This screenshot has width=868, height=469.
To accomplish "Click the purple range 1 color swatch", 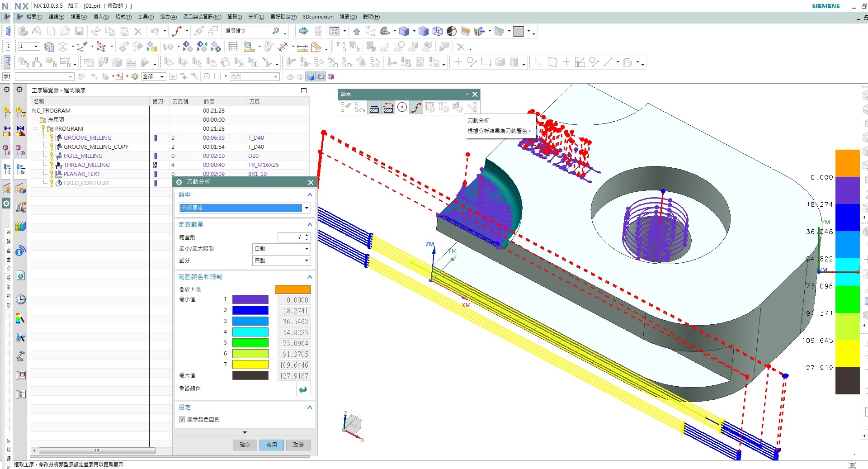I will (250, 299).
